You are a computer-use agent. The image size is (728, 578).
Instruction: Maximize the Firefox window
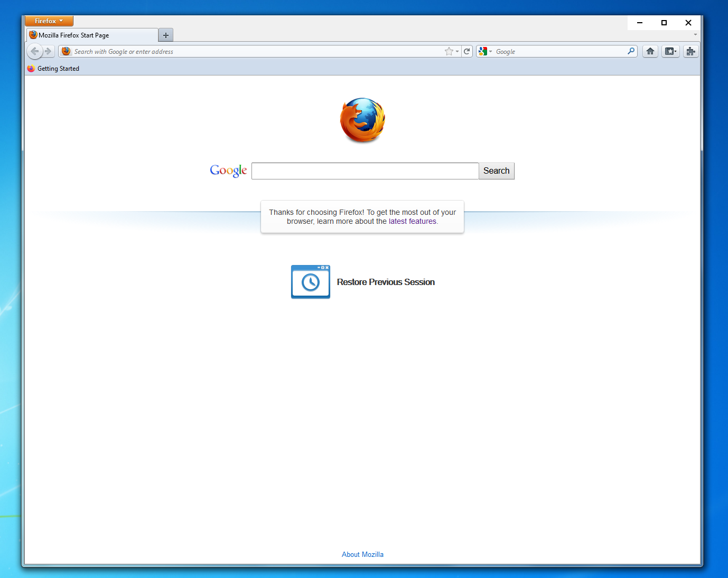click(664, 23)
